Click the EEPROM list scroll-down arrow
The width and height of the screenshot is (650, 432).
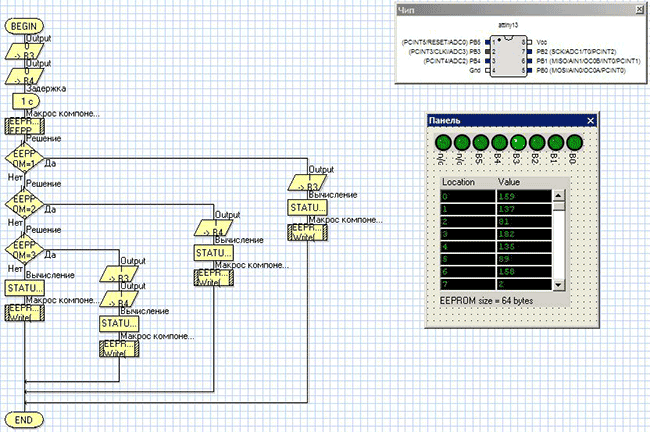tap(559, 284)
